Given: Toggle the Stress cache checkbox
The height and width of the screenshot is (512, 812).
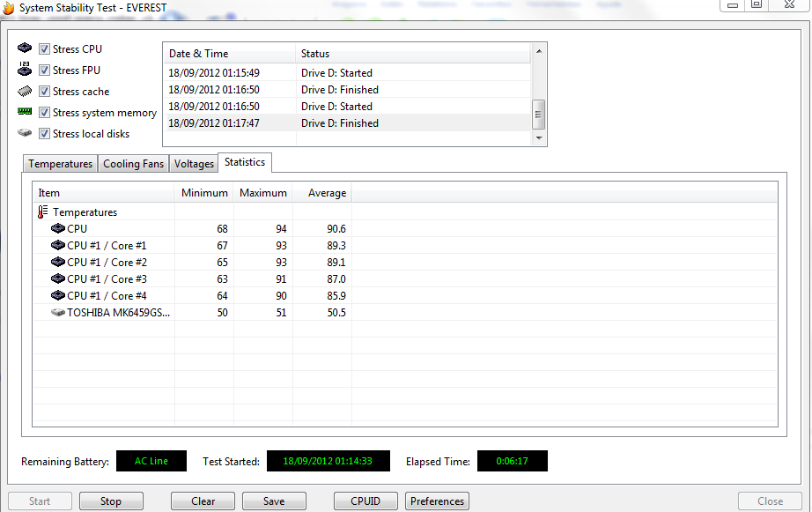Looking at the screenshot, I should (44, 92).
